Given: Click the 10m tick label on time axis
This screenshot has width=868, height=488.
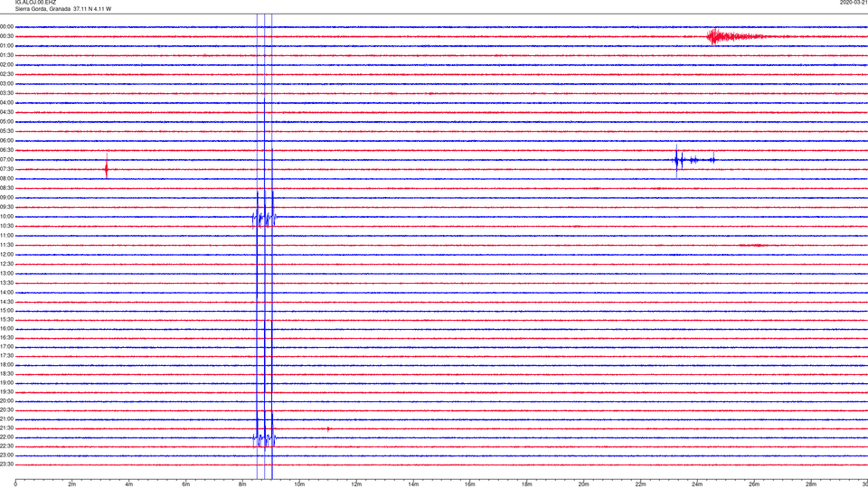Looking at the screenshot, I should coord(299,484).
